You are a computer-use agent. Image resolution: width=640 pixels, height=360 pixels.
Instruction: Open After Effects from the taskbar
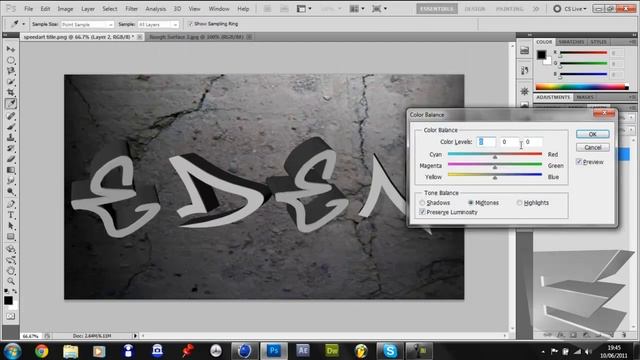[x=302, y=351]
